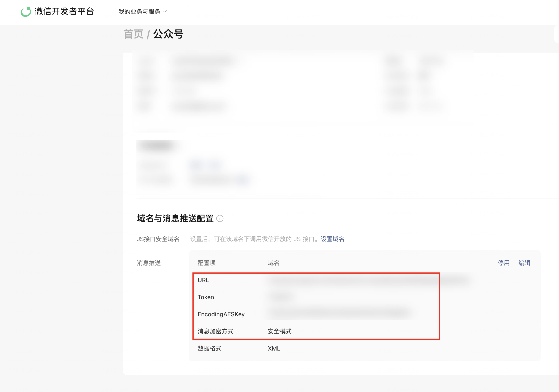Click the 微信开发者平台 title text
Viewport: 559px width, 392px height.
tap(64, 12)
